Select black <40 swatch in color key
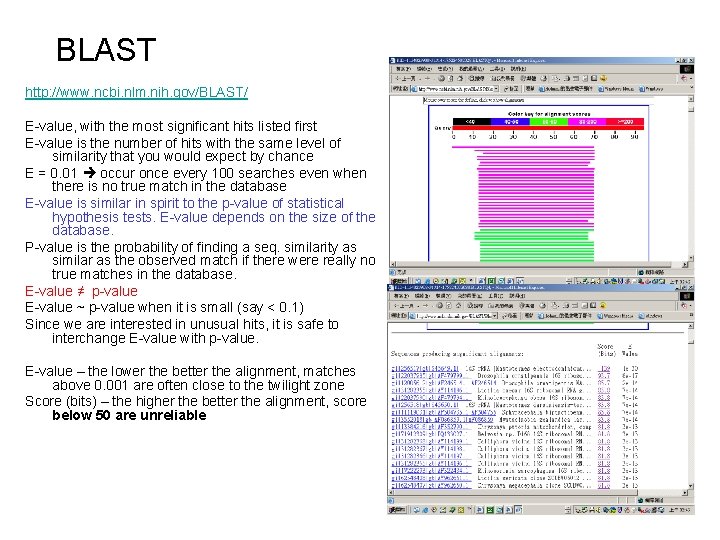This screenshot has height=540, width=720. (x=472, y=122)
